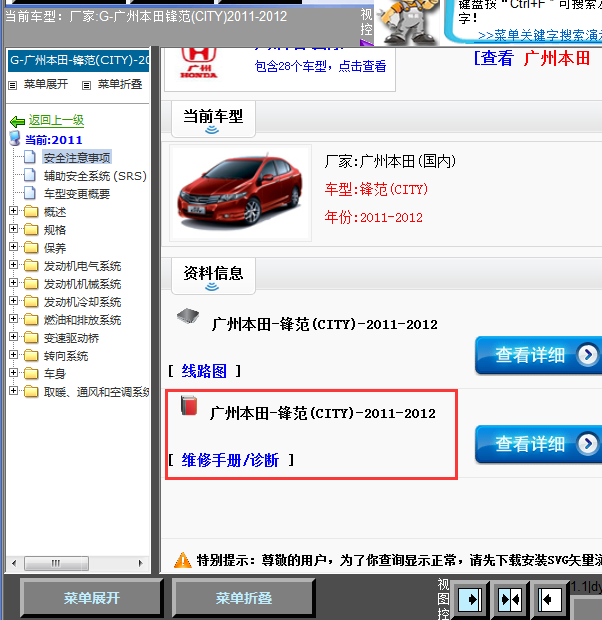
Task: Click the 当前:2011 tree root
Action: (54, 140)
